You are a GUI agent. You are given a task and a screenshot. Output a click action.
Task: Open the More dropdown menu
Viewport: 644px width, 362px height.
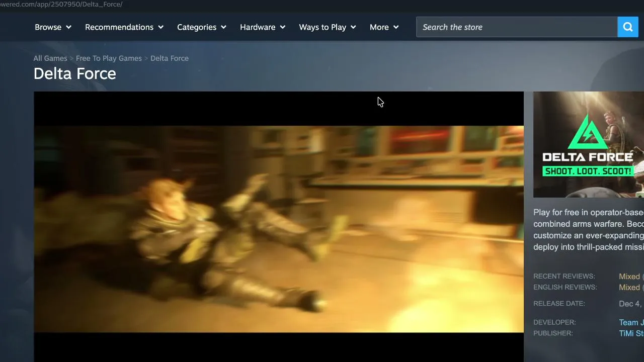[x=384, y=27]
